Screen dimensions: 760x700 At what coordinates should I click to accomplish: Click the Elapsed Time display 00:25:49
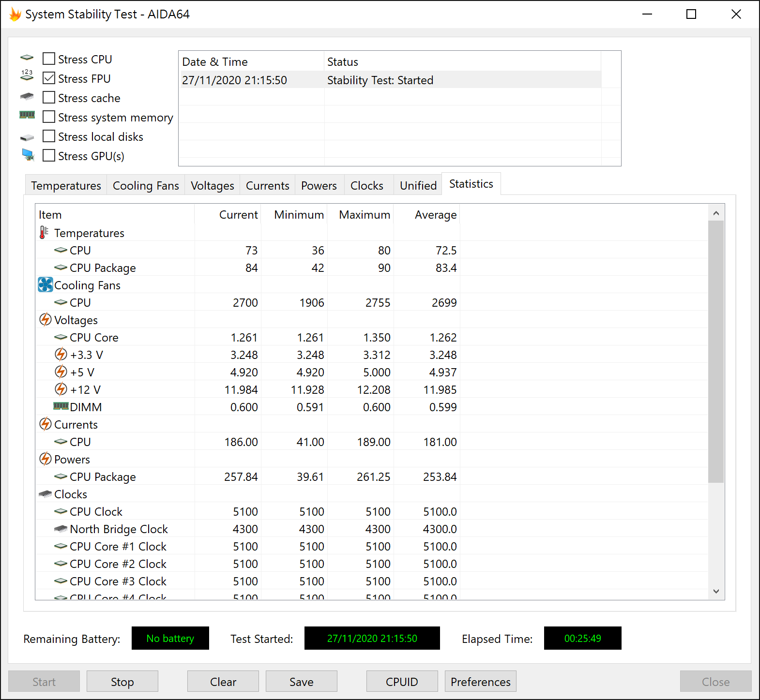pos(583,638)
